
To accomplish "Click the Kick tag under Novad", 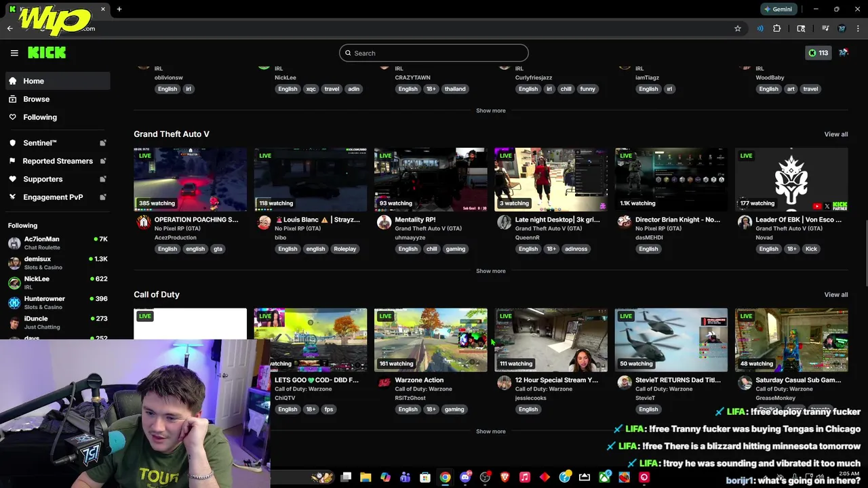I will tap(811, 249).
